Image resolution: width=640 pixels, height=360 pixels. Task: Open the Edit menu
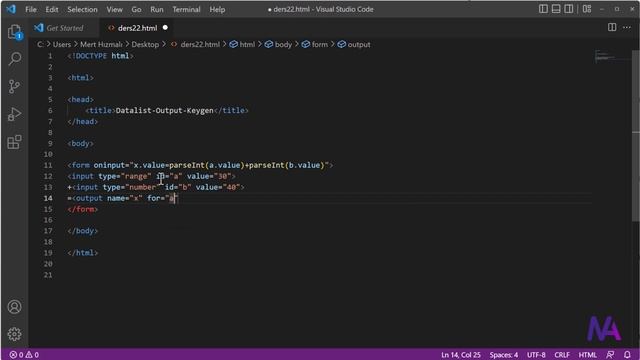pyautogui.click(x=51, y=9)
